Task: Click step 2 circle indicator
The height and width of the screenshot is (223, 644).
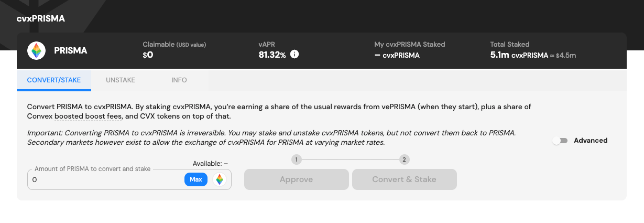Action: click(404, 160)
